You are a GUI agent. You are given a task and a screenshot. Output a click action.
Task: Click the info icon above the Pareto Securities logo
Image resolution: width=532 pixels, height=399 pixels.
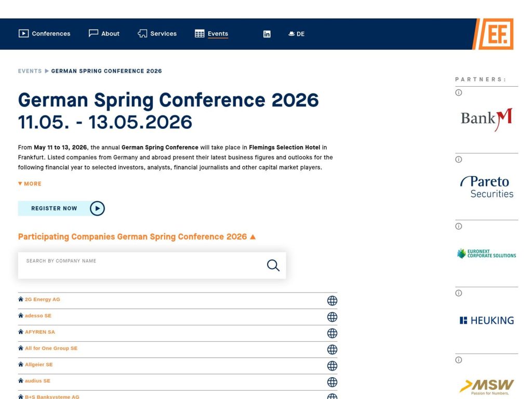pos(458,159)
